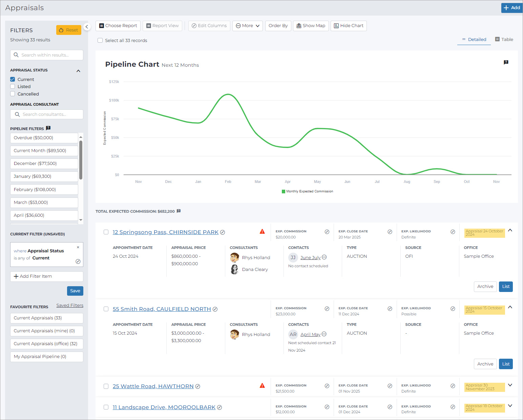Screen dimensions: 523x420
Task: Click Archive for 12 Springsong Pass
Action: [485, 287]
